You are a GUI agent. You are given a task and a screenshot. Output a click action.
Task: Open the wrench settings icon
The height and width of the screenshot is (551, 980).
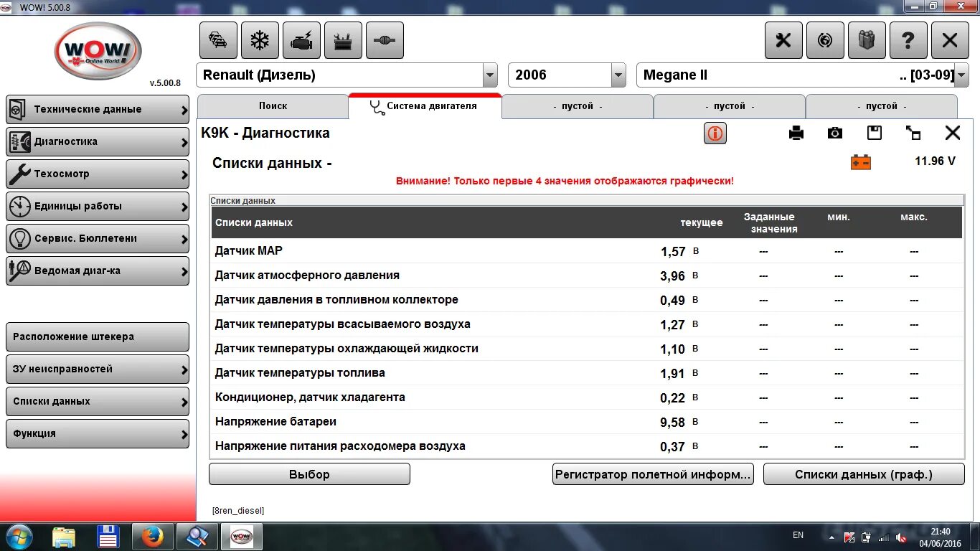783,40
